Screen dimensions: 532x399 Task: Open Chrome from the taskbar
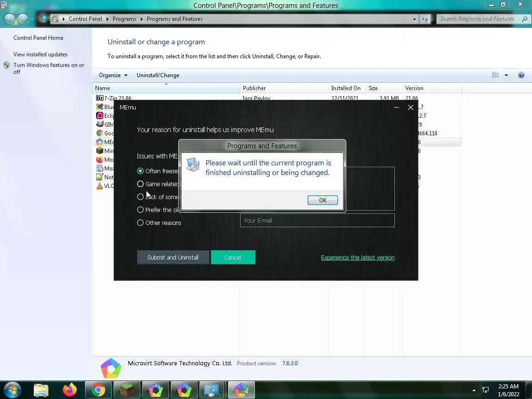point(98,390)
